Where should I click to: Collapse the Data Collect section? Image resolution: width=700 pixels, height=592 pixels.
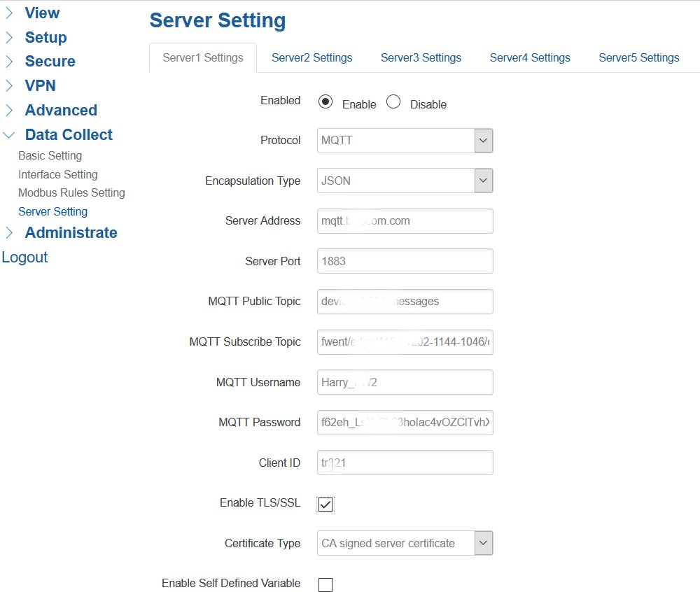[9, 135]
